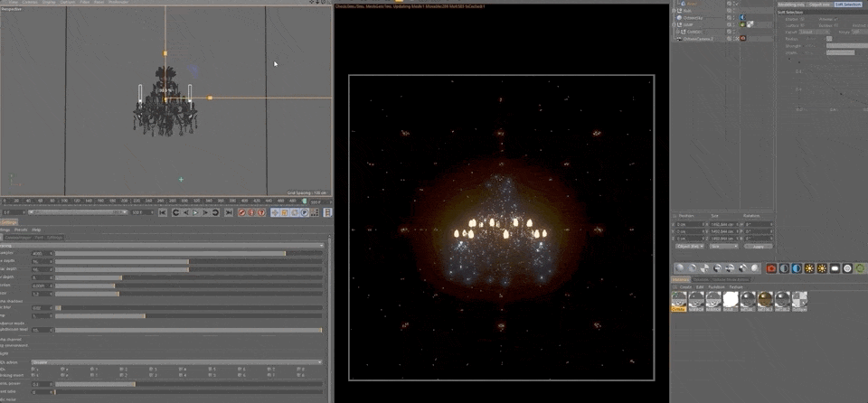868x403 pixels.
Task: Toggle parameter (P) keyframe recording icon
Action: pyautogui.click(x=305, y=212)
